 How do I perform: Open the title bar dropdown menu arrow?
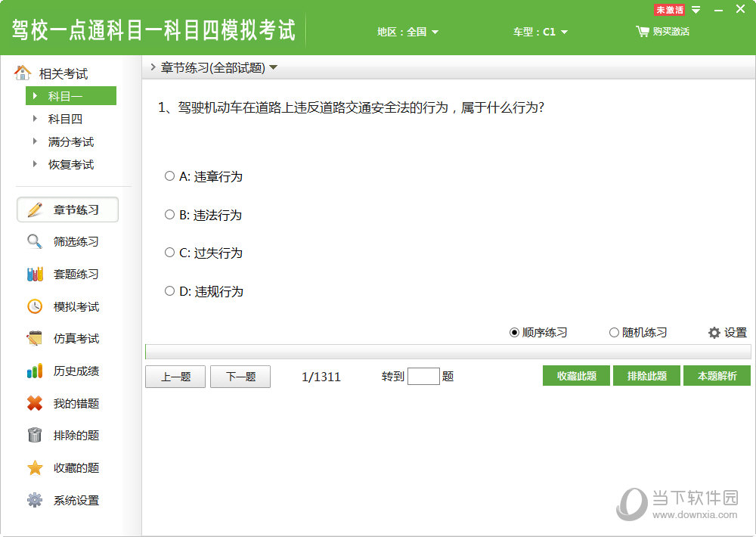click(696, 10)
